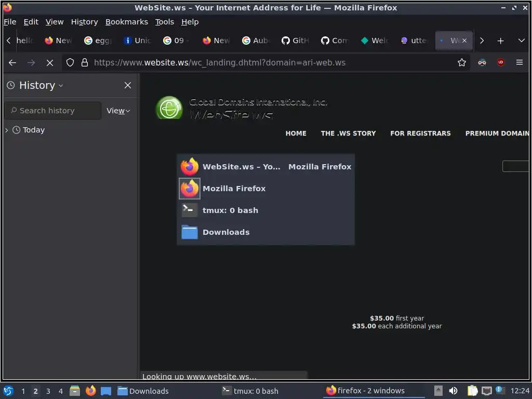
Task: Select plain Mozilla Firefox window in switcher
Action: point(265,188)
